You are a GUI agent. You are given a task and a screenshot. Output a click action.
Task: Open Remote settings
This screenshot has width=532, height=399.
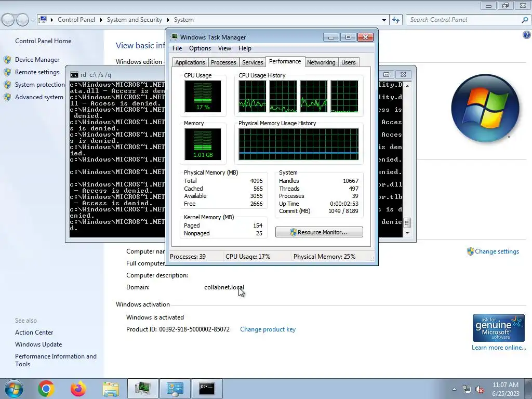(37, 72)
